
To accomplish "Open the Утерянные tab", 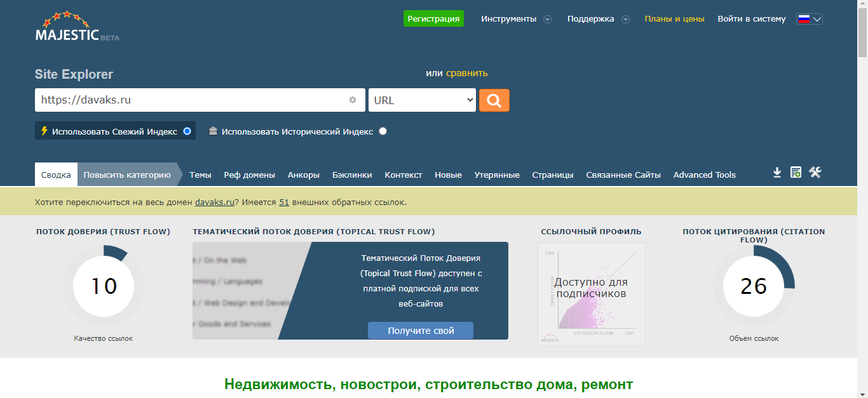I will click(497, 175).
